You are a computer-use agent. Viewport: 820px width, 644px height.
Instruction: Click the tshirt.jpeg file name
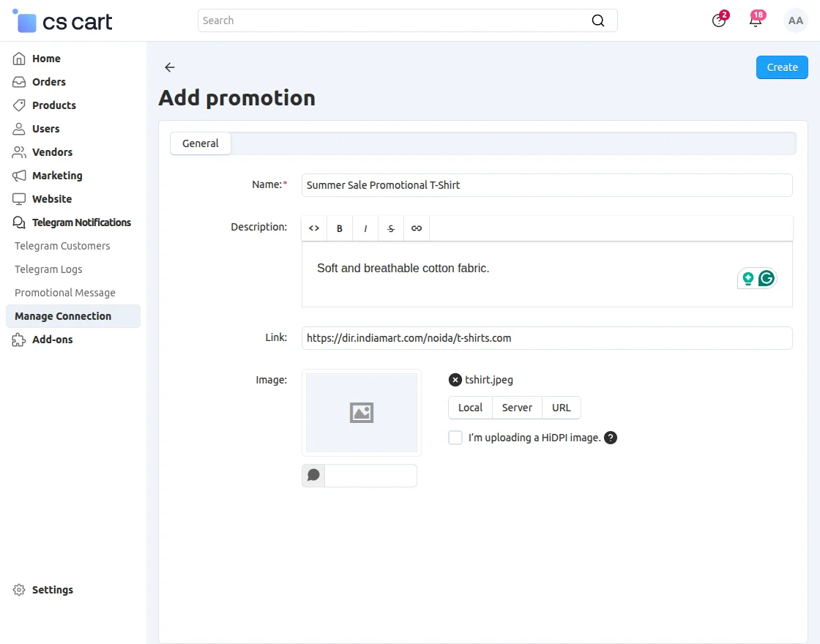coord(489,380)
